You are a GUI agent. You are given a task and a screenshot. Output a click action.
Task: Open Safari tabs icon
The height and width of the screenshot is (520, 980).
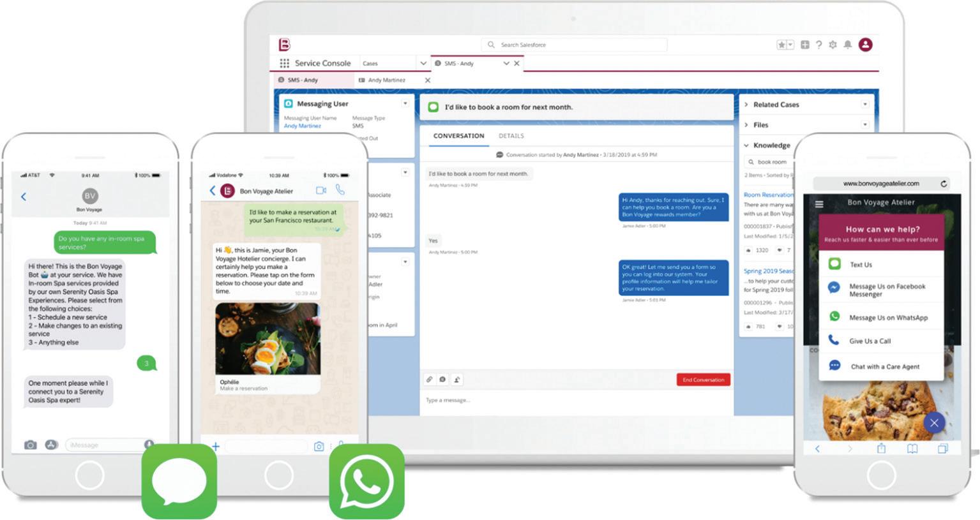tap(942, 449)
